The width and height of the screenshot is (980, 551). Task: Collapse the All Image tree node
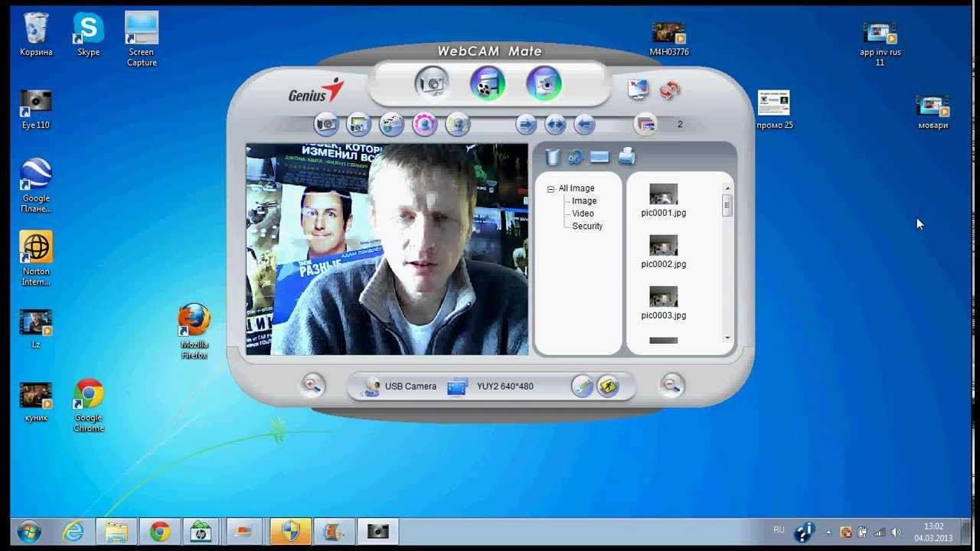tap(550, 188)
